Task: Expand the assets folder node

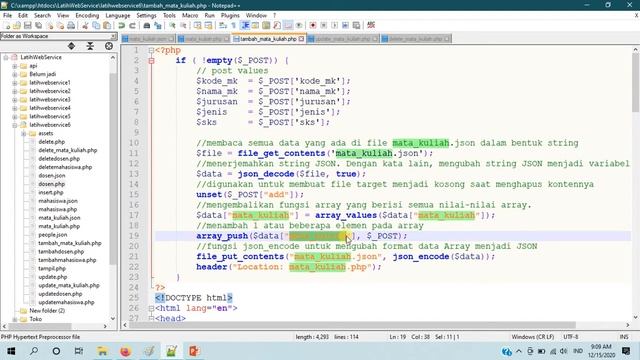Action: [24, 133]
